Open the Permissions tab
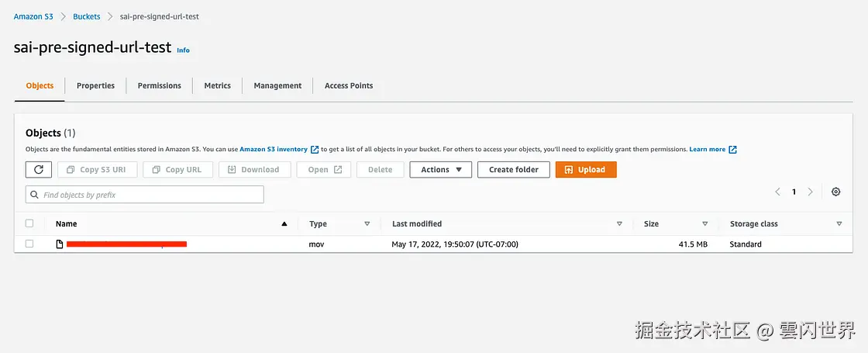Viewport: 868px width, 353px height. tap(160, 86)
